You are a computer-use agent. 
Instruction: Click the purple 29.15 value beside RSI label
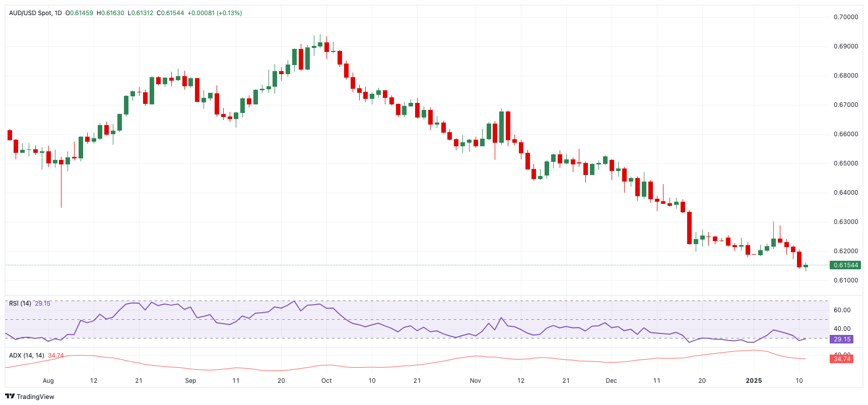[x=42, y=304]
